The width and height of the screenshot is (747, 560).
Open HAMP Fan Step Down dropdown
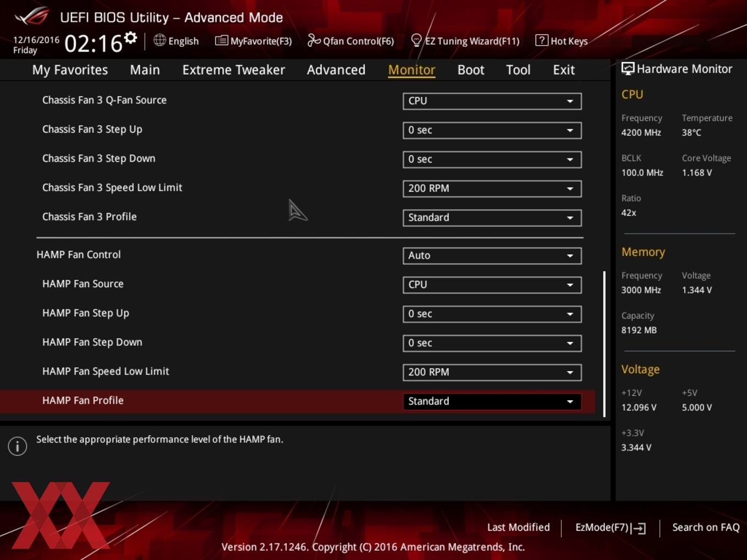point(492,343)
